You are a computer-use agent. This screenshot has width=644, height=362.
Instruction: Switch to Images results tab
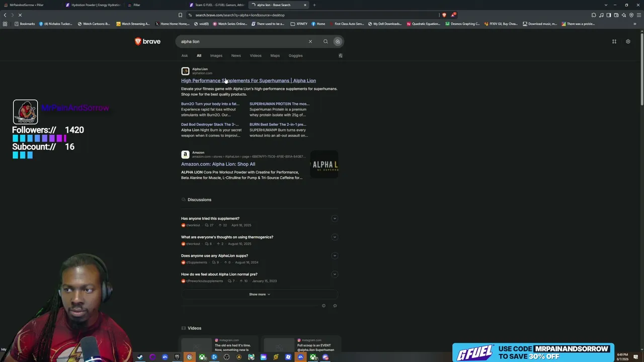(216, 56)
